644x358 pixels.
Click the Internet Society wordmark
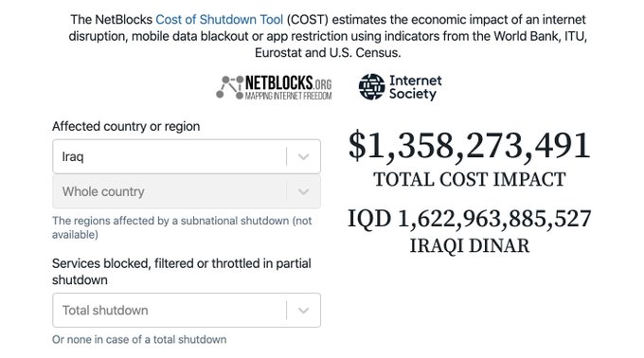point(415,87)
